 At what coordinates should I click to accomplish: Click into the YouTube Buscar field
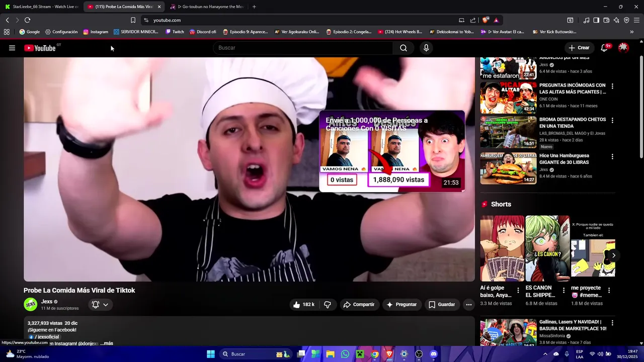point(303,48)
